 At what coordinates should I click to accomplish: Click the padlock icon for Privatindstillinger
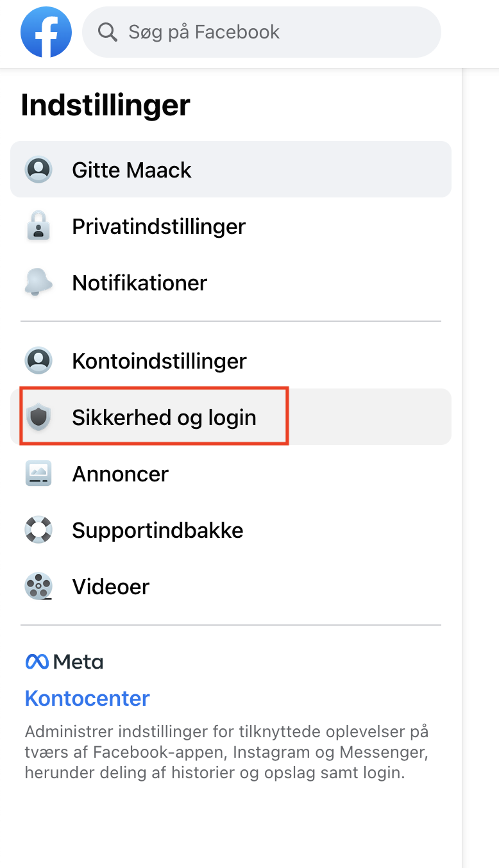click(x=38, y=226)
